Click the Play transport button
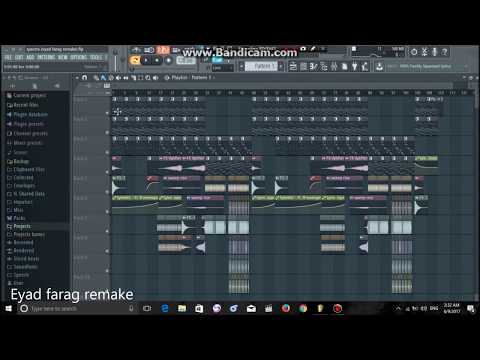The height and width of the screenshot is (360, 480). pyautogui.click(x=146, y=60)
